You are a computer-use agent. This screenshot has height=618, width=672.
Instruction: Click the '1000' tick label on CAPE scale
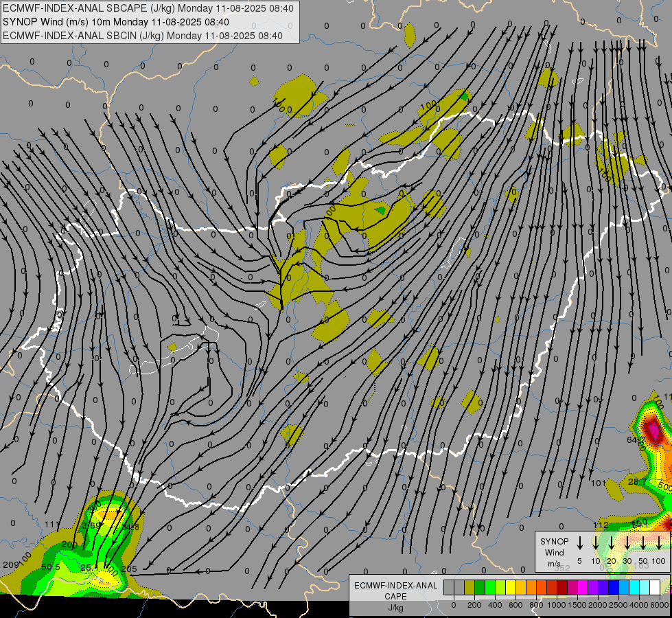coord(557,605)
